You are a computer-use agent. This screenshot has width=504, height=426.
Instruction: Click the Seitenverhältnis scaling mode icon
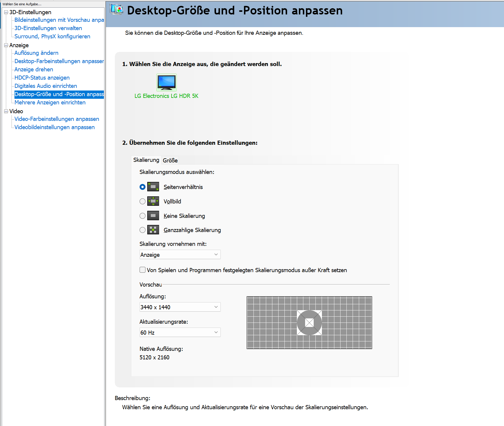(153, 187)
